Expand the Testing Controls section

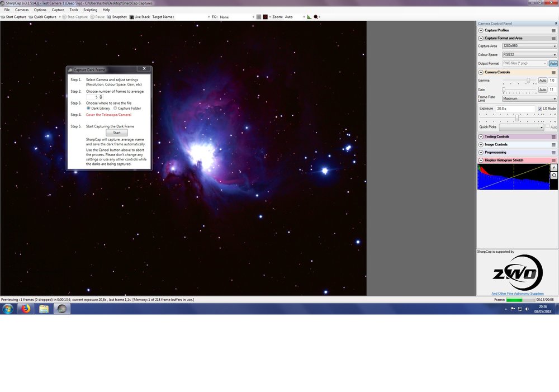coord(481,136)
